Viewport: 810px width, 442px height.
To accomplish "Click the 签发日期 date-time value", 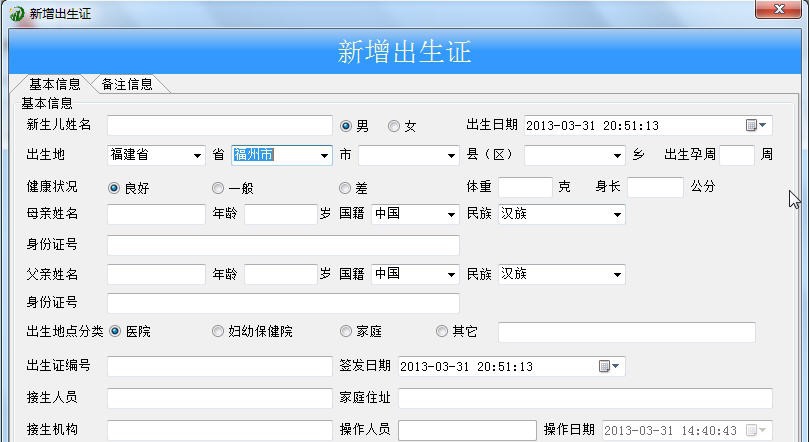I will pyautogui.click(x=466, y=367).
